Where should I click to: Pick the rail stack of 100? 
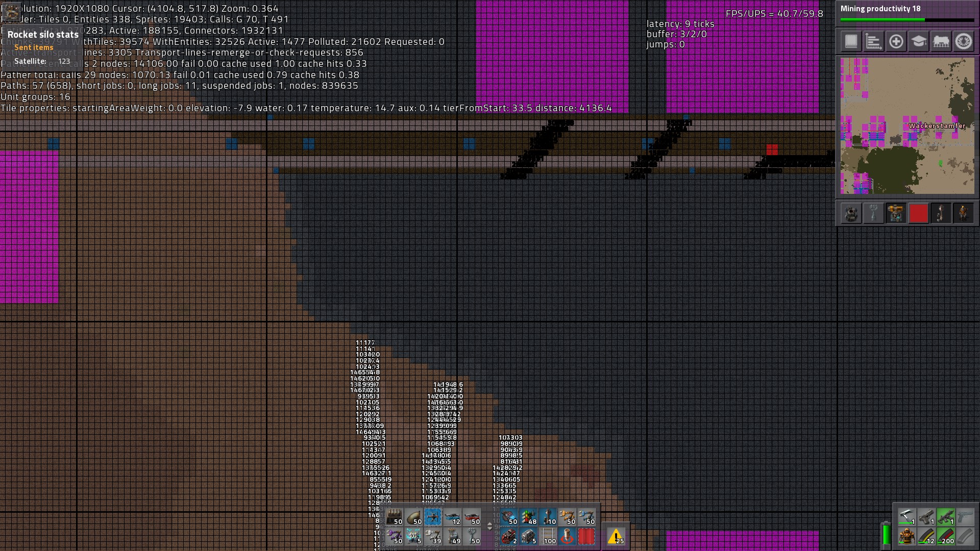tap(548, 536)
